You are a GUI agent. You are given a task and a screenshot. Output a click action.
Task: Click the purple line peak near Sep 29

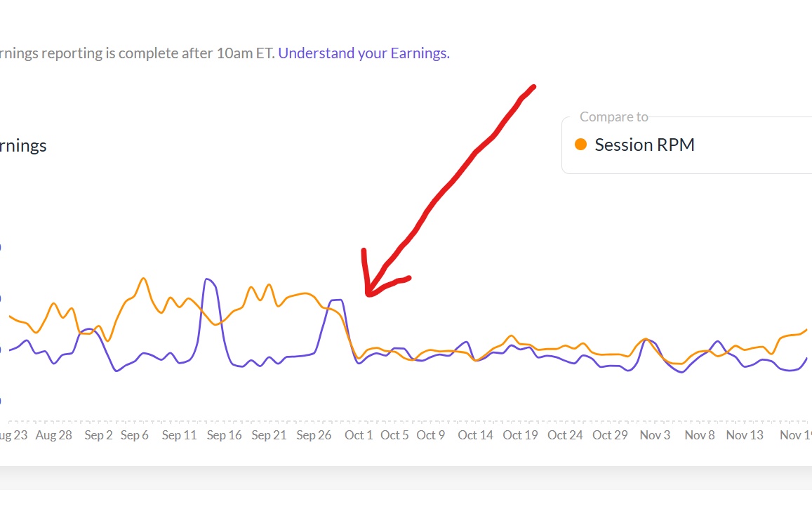pyautogui.click(x=338, y=300)
